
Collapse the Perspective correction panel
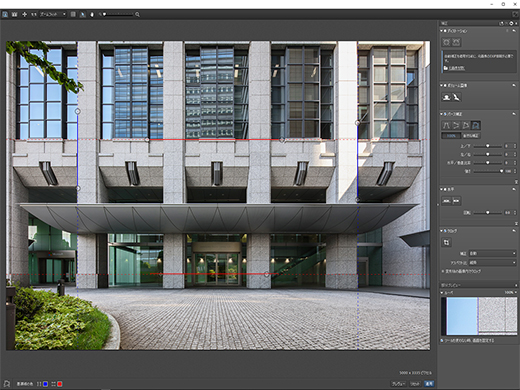click(442, 114)
